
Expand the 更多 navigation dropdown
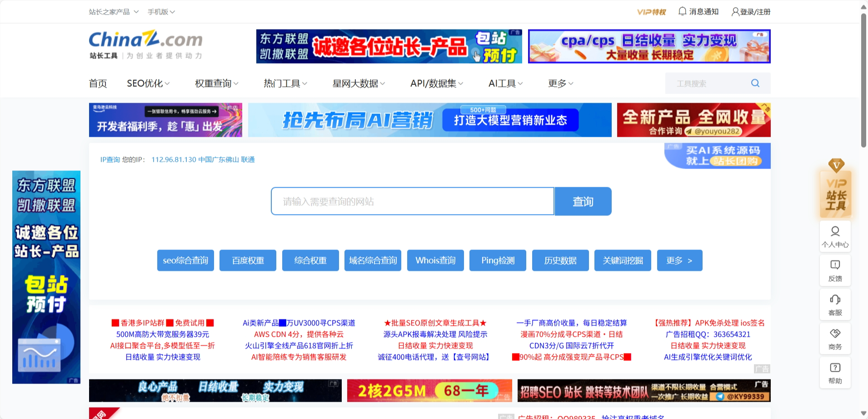click(x=560, y=83)
